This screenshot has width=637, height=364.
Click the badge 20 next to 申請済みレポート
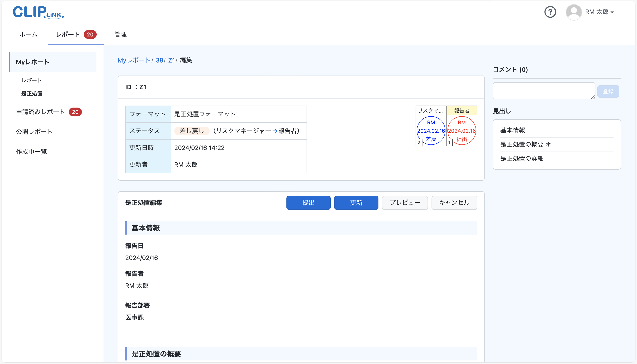coord(75,112)
